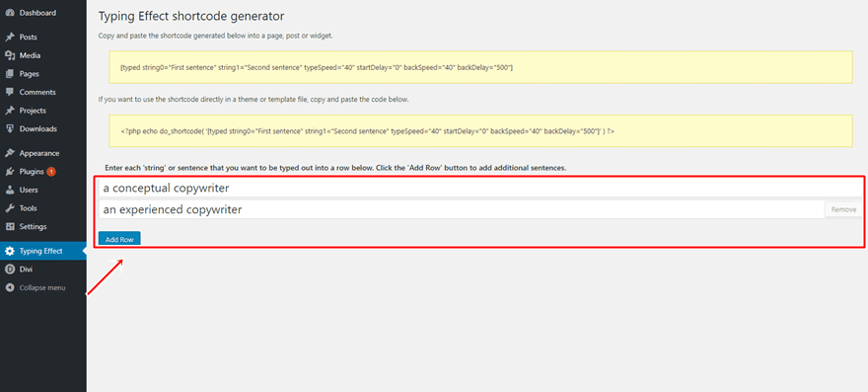Click the Comments speech bubble icon
The height and width of the screenshot is (392, 868).
click(x=10, y=92)
